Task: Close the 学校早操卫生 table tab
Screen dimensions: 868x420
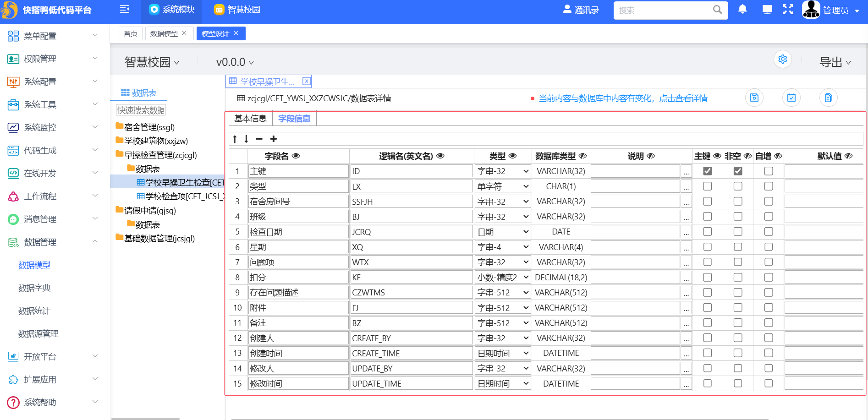Action: [307, 81]
